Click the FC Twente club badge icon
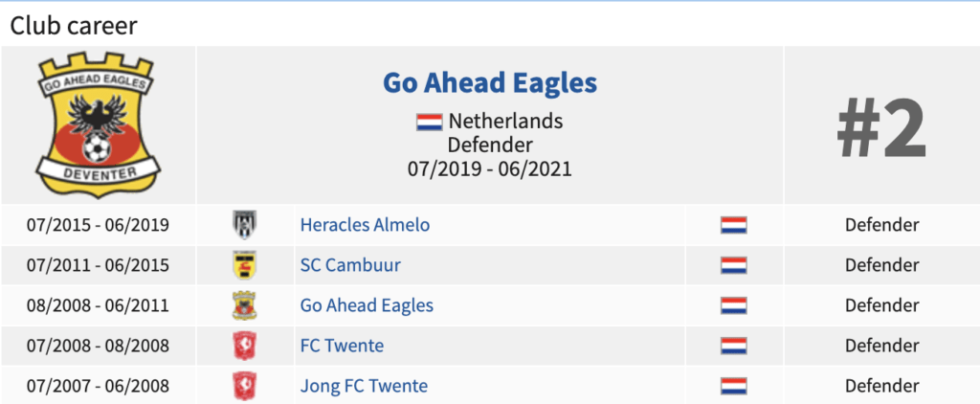The width and height of the screenshot is (980, 404). click(x=244, y=346)
